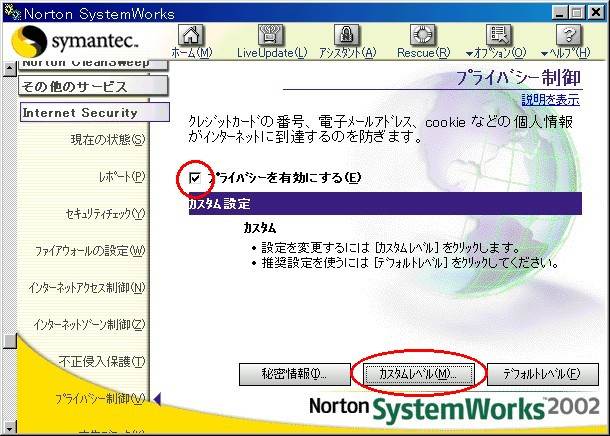Open セキュリティチェック(Y) in sidebar
The image size is (610, 436).
coord(105,214)
